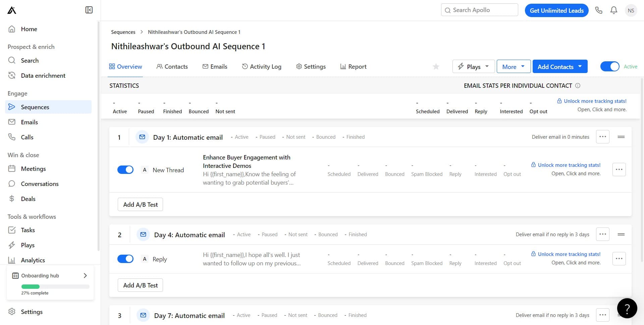
Task: Star this sequence as favorite
Action: pyautogui.click(x=436, y=67)
